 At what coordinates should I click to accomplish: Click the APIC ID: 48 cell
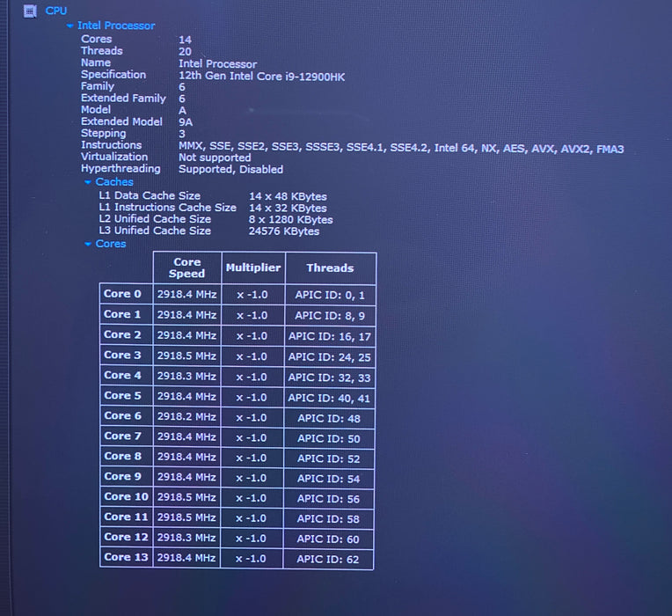click(x=329, y=418)
